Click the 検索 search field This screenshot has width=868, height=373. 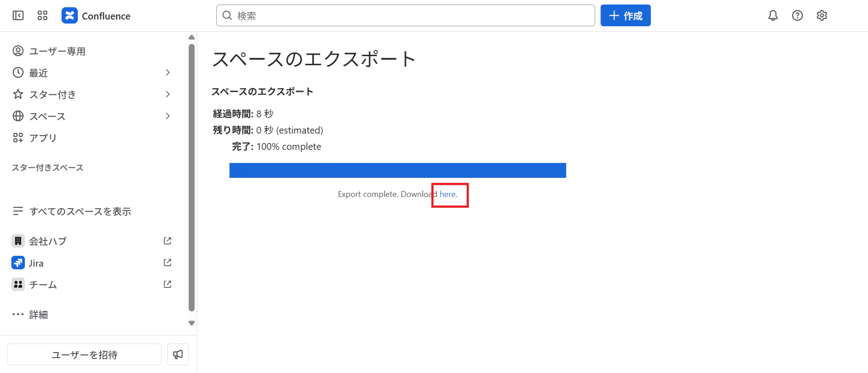click(405, 15)
